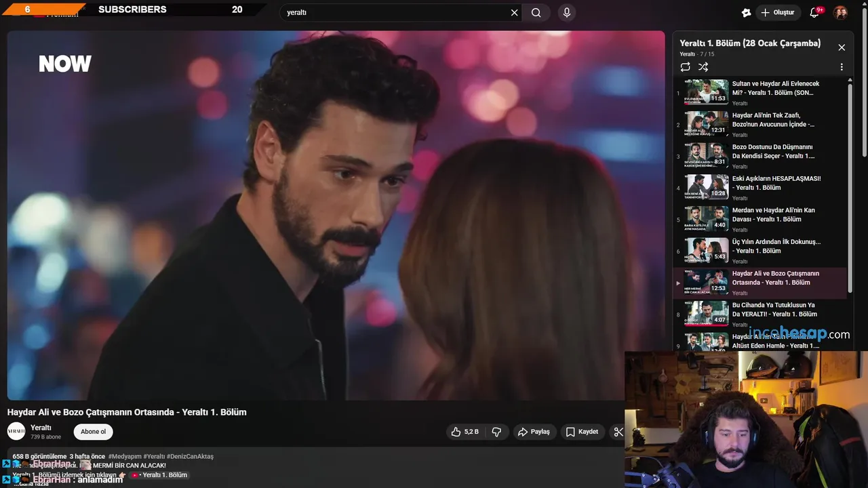Open Yeraltı channel name link below video
The image size is (868, 488).
tap(41, 428)
